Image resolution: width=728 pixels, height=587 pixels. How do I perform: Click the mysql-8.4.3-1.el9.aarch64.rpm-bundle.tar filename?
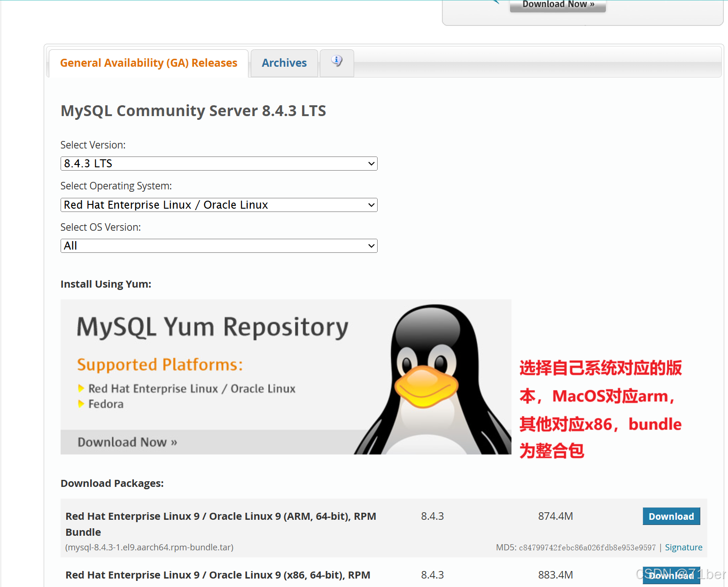tap(149, 547)
